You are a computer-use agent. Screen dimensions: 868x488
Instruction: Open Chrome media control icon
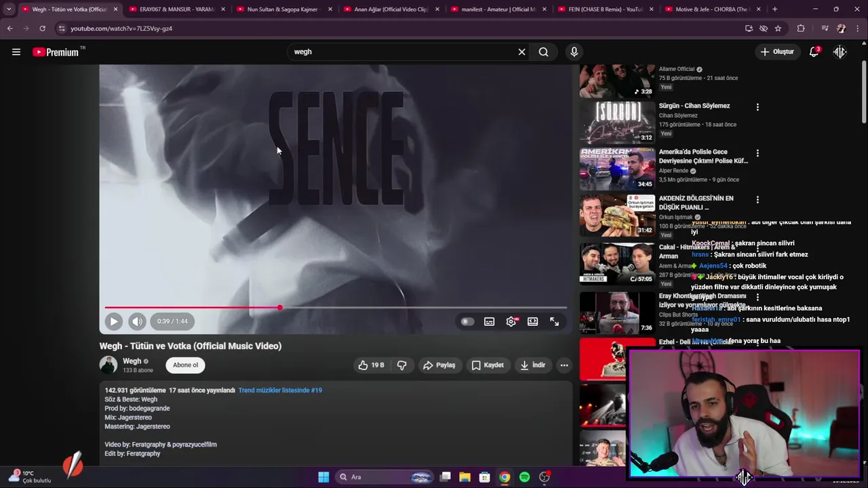point(825,28)
